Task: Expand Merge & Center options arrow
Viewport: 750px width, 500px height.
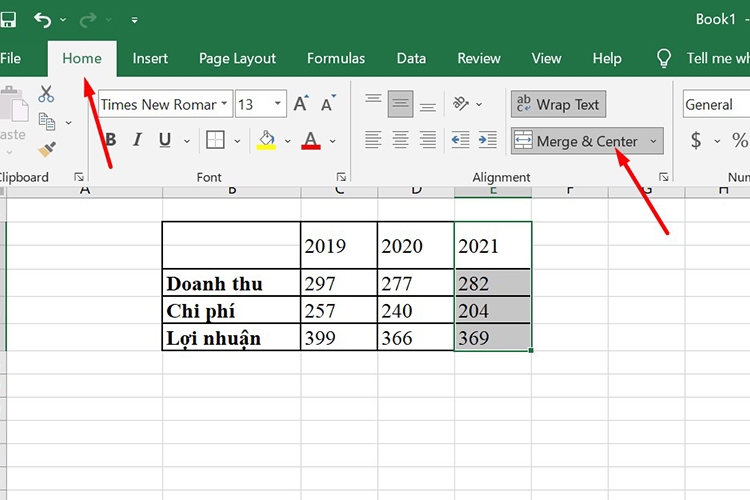Action: [653, 141]
